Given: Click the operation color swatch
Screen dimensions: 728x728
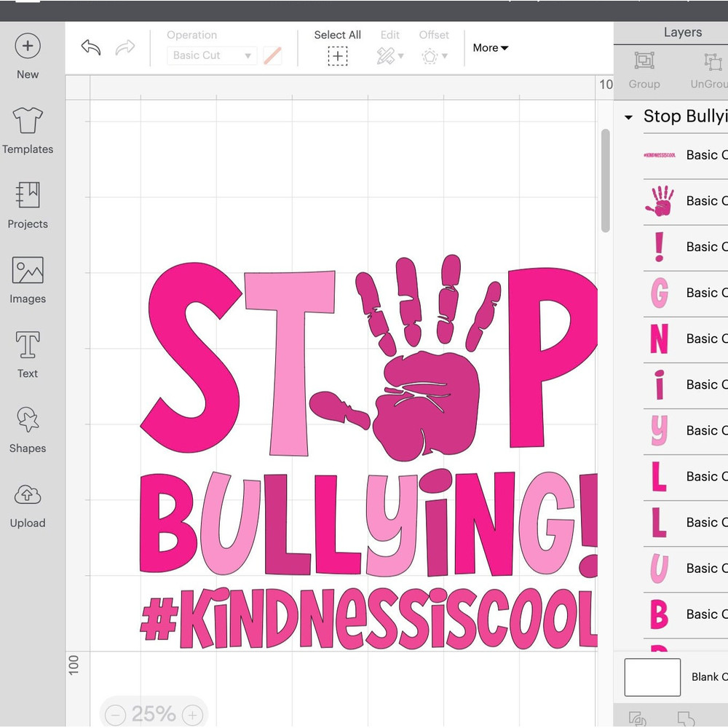Looking at the screenshot, I should (x=272, y=55).
